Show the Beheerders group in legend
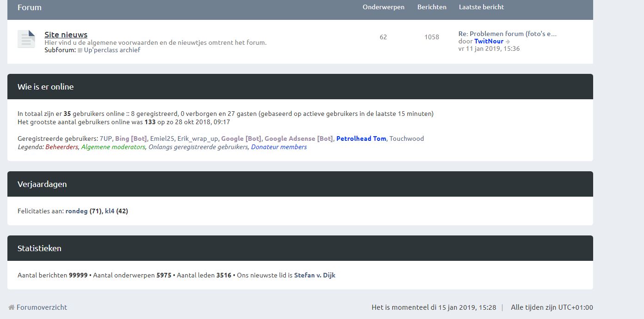644x319 pixels. coord(61,147)
